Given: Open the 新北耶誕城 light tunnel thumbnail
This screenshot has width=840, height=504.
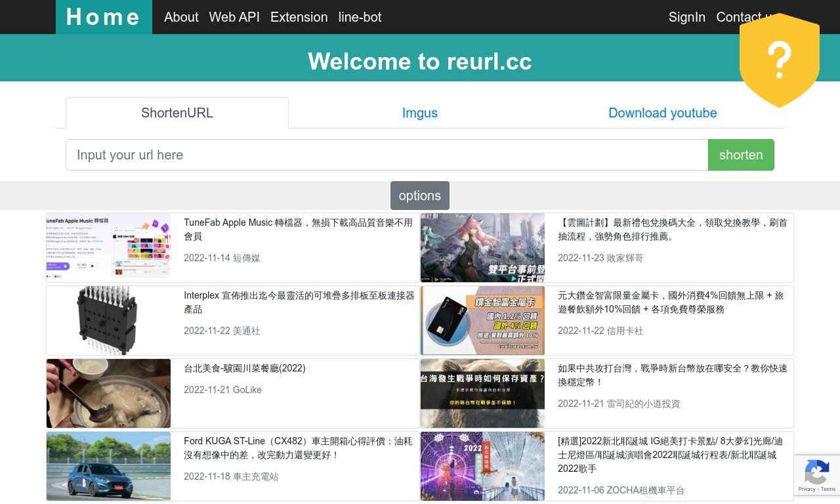Looking at the screenshot, I should pyautogui.click(x=482, y=466).
